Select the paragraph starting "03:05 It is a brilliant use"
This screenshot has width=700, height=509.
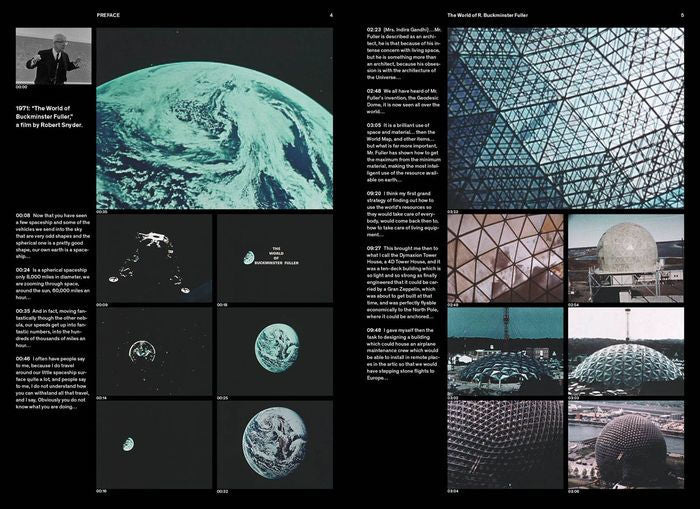point(404,153)
